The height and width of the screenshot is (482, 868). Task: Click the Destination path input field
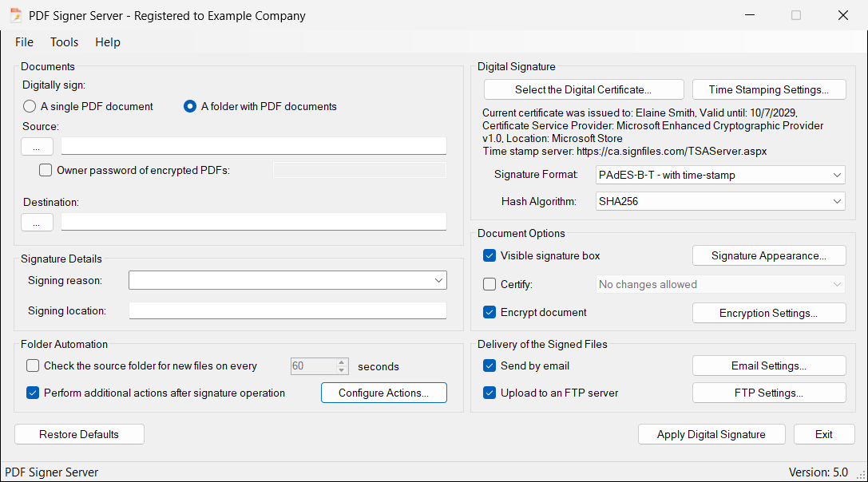click(254, 222)
